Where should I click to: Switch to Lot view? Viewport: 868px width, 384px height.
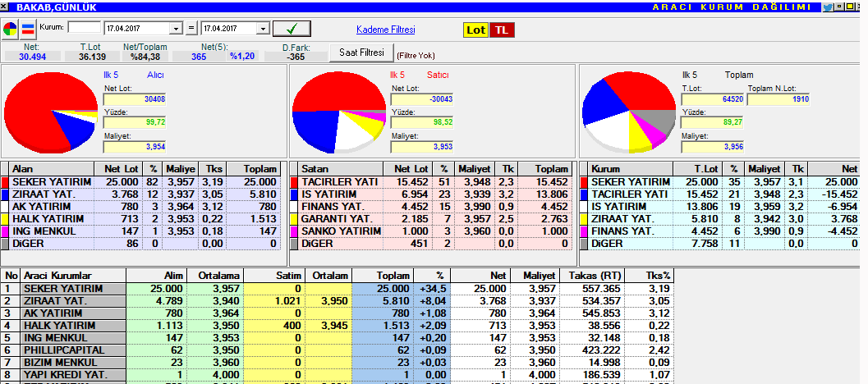[x=475, y=30]
